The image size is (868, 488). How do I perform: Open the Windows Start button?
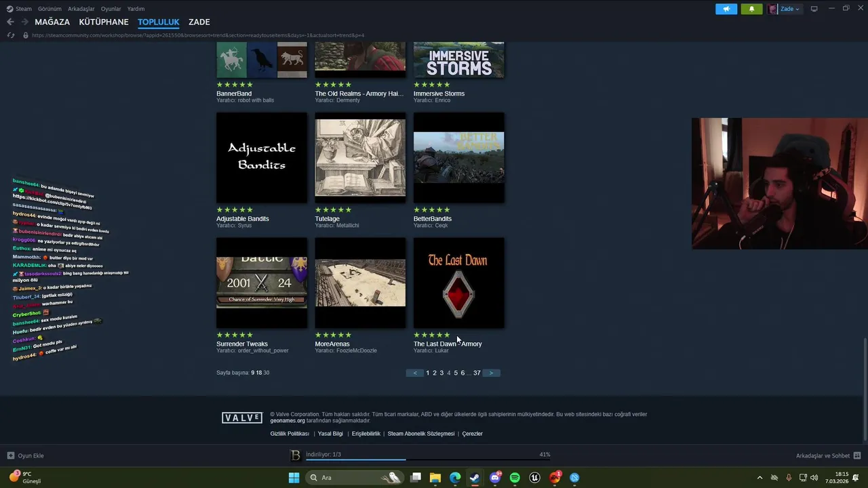pos(294,478)
